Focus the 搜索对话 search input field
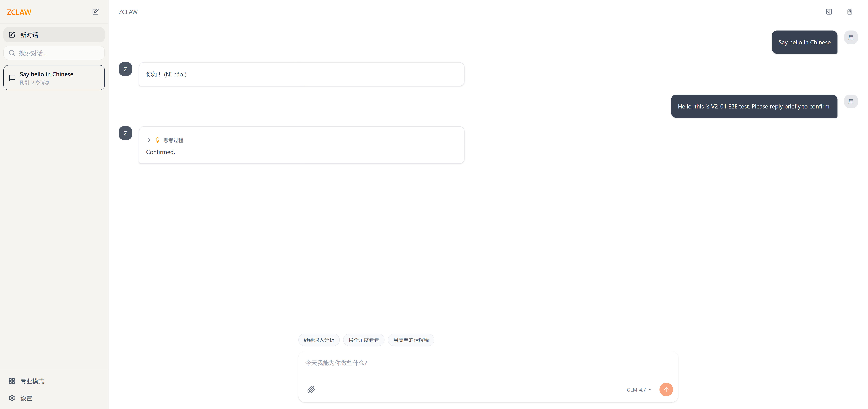Image resolution: width=868 pixels, height=409 pixels. pos(57,53)
